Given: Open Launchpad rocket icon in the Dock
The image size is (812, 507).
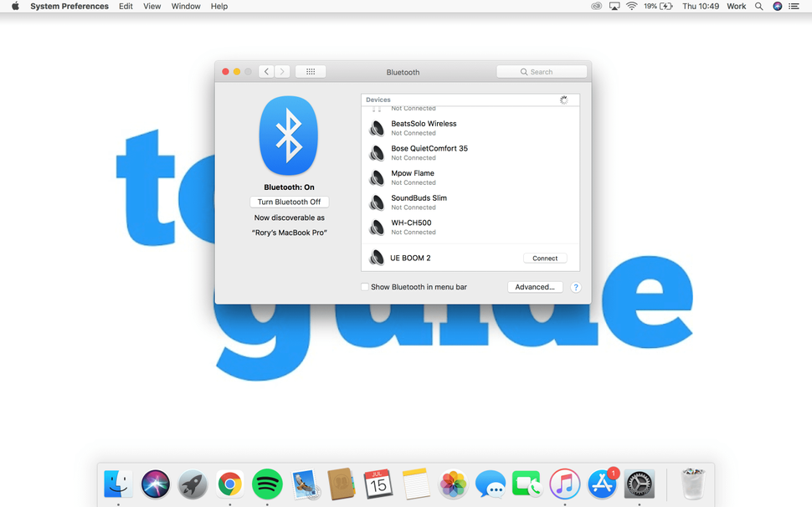Looking at the screenshot, I should pyautogui.click(x=193, y=484).
